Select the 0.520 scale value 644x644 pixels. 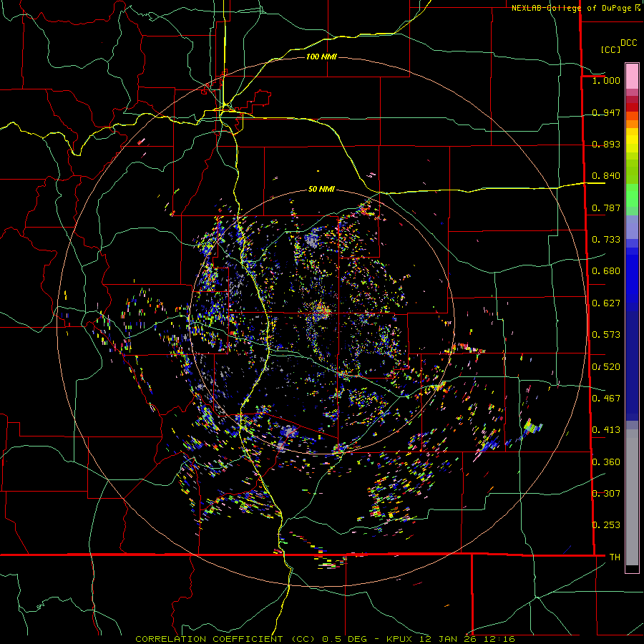[606, 366]
